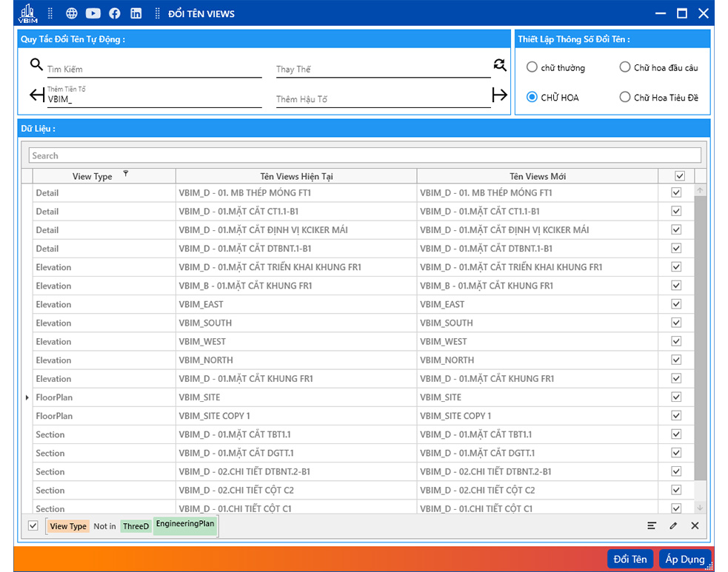The width and height of the screenshot is (728, 572).
Task: Click the 'Đổi Tên' button
Action: point(630,559)
